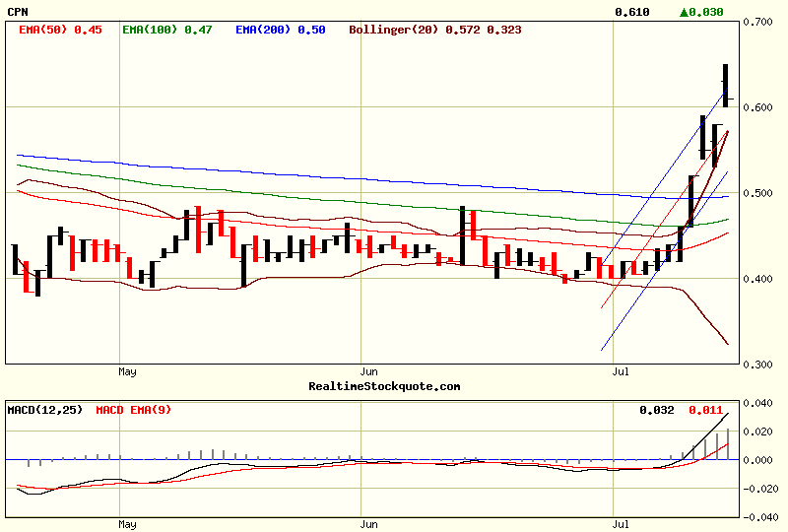Image resolution: width=788 pixels, height=532 pixels.
Task: Click the 0.400 price axis label
Action: click(x=757, y=279)
